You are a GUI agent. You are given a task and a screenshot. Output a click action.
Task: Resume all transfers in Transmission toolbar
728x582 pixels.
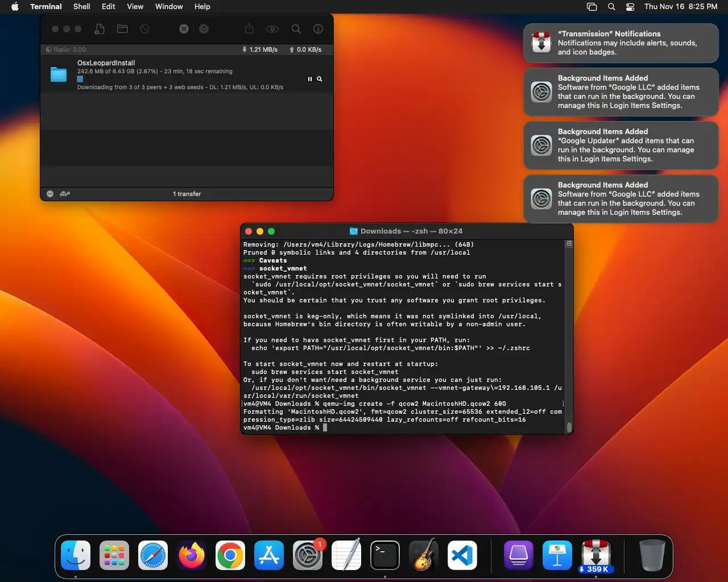click(x=204, y=29)
